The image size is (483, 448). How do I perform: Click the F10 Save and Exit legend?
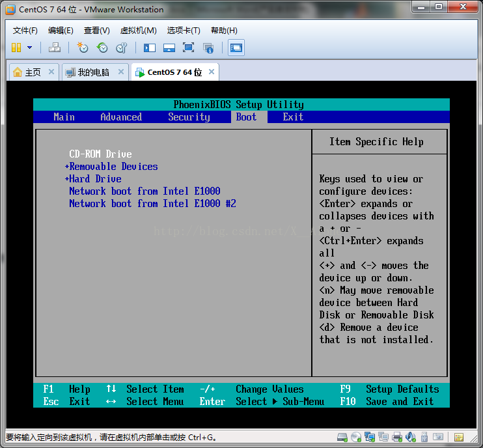pyautogui.click(x=387, y=402)
